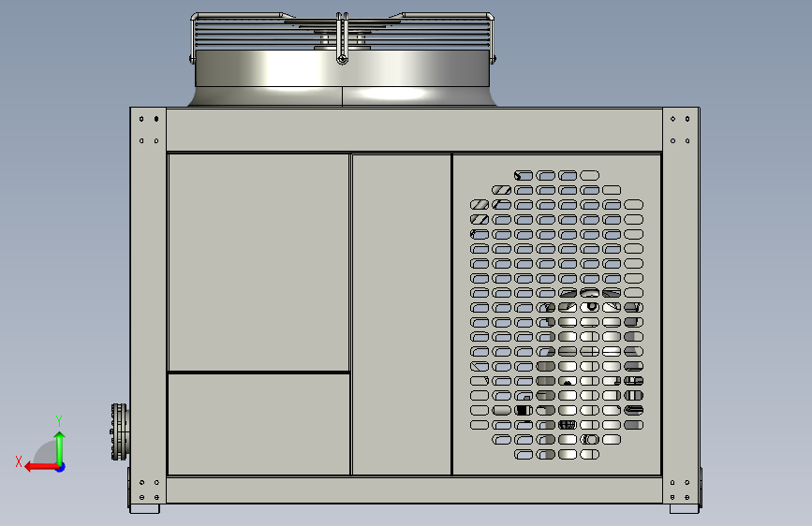Click the Y label on the axis triad
The width and height of the screenshot is (812, 526).
(x=59, y=421)
